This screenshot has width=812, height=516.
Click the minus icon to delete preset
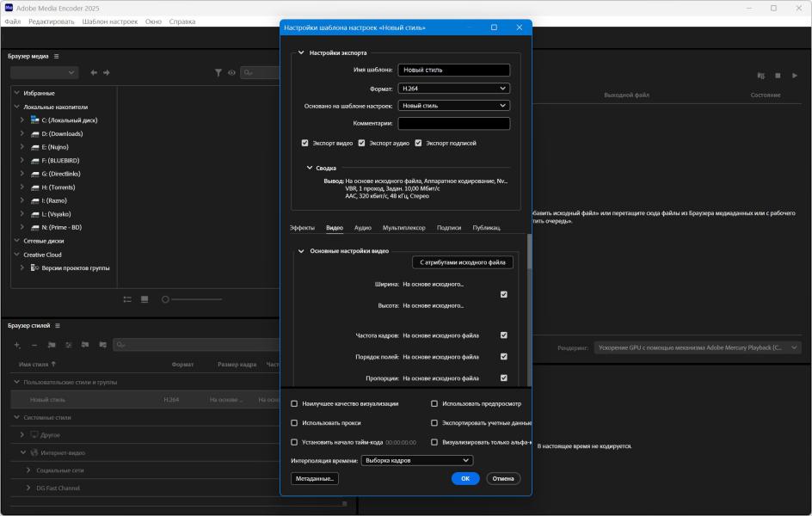34,345
